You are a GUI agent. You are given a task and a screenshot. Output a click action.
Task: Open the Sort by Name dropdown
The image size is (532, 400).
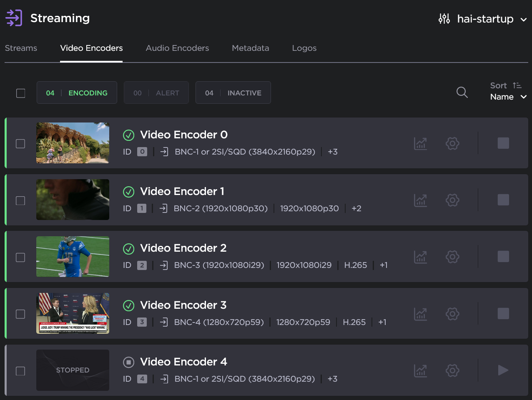point(508,97)
